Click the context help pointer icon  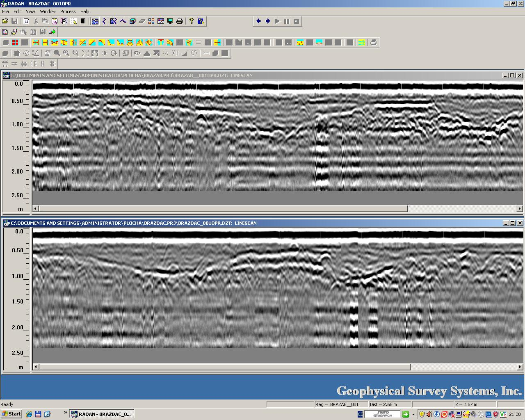[201, 21]
